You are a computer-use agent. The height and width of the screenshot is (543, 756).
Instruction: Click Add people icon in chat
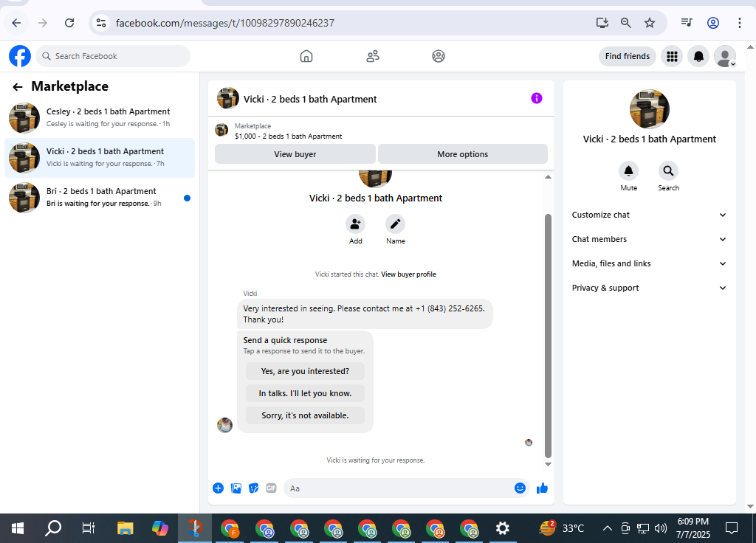click(355, 224)
